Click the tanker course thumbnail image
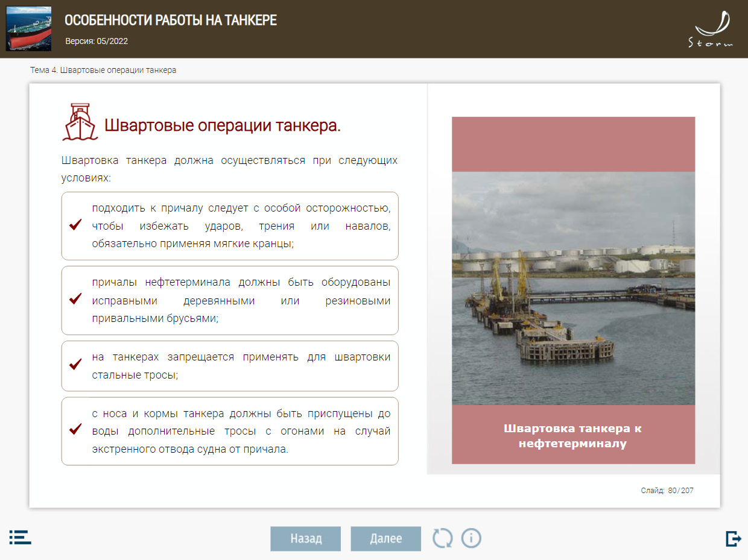The width and height of the screenshot is (748, 560). pos(28,29)
